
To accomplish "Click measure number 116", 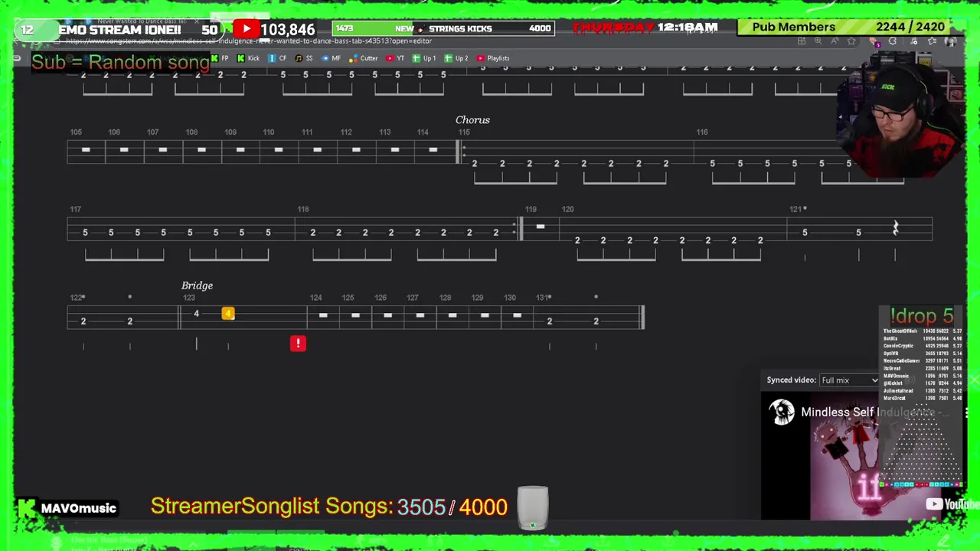I will [702, 132].
